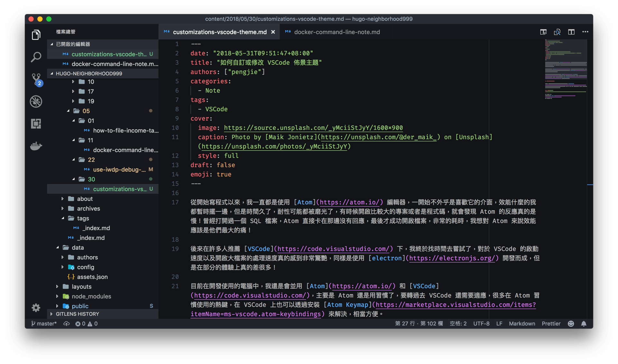Image resolution: width=618 pixels, height=364 pixels.
Task: Change encoding via UTF-8
Action: tap(481, 323)
